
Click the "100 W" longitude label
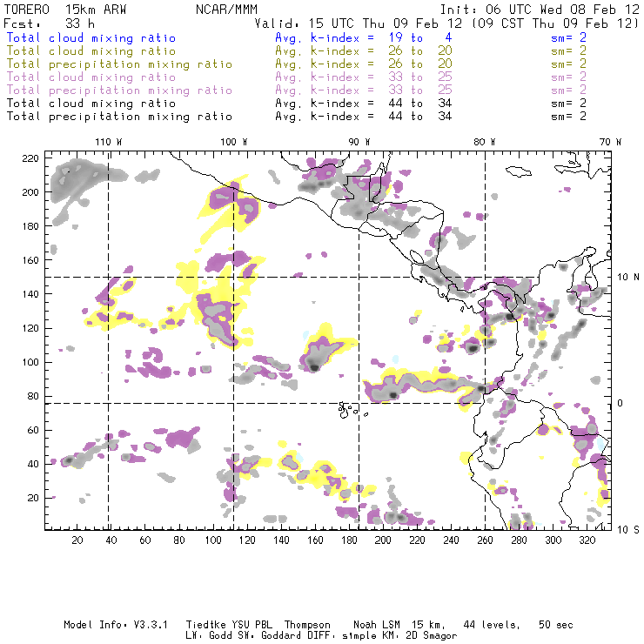pyautogui.click(x=234, y=142)
